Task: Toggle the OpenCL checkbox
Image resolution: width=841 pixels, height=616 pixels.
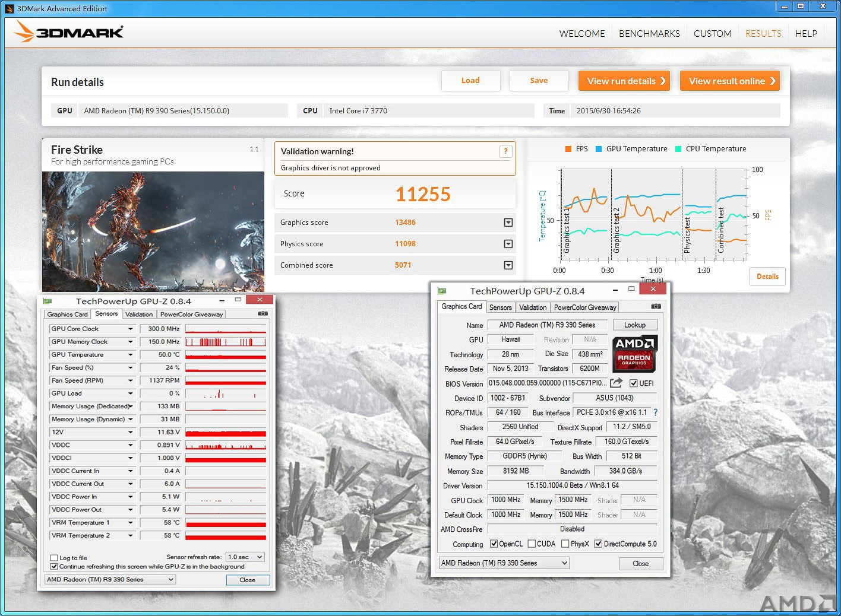Action: [x=494, y=544]
